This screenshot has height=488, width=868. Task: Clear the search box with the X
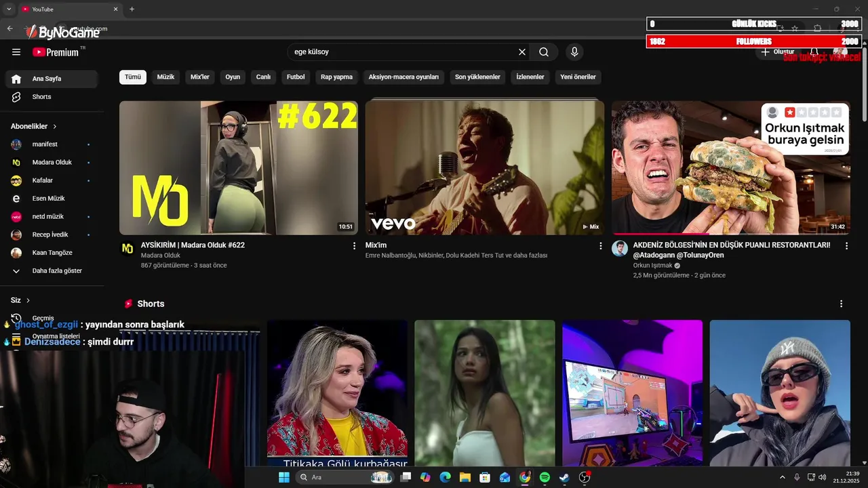522,52
